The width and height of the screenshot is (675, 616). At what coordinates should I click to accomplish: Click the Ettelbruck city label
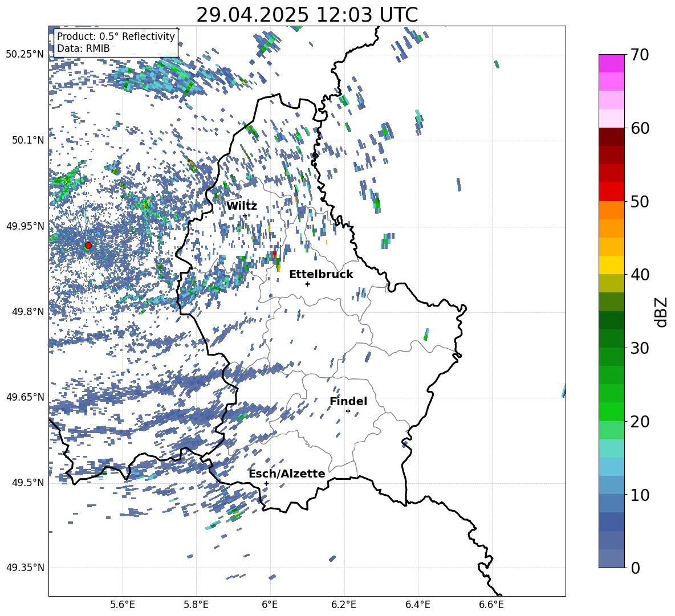[321, 275]
